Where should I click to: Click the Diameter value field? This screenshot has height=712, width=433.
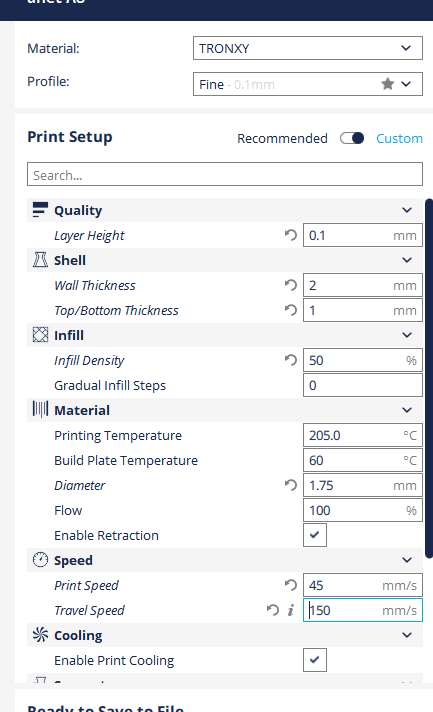[x=363, y=485]
